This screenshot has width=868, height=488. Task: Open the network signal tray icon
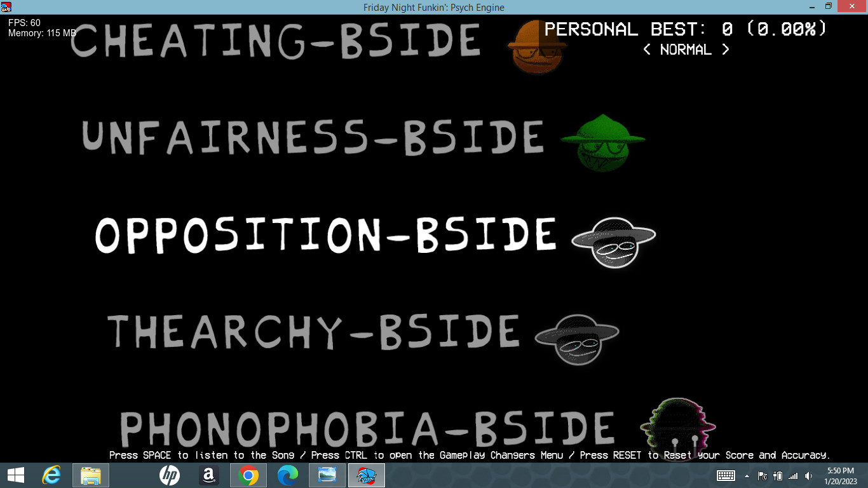click(x=793, y=475)
